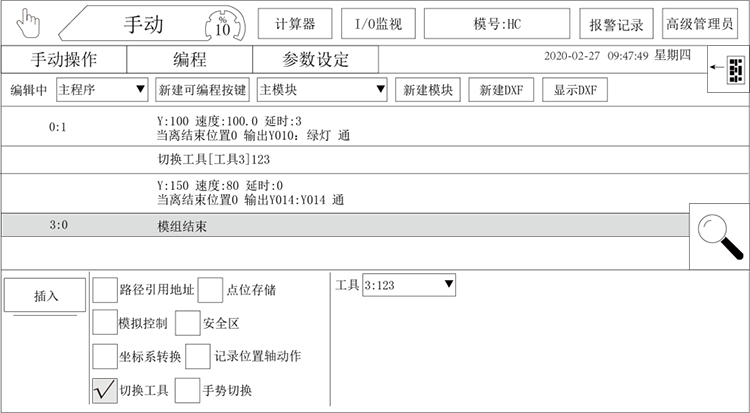
Task: Click the speed percentage gauge showing 10
Action: (x=222, y=23)
